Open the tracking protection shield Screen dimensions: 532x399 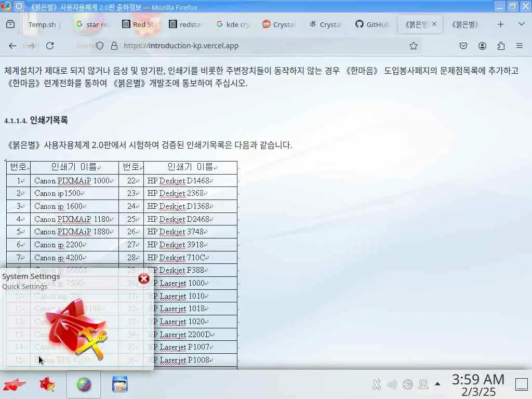click(99, 46)
